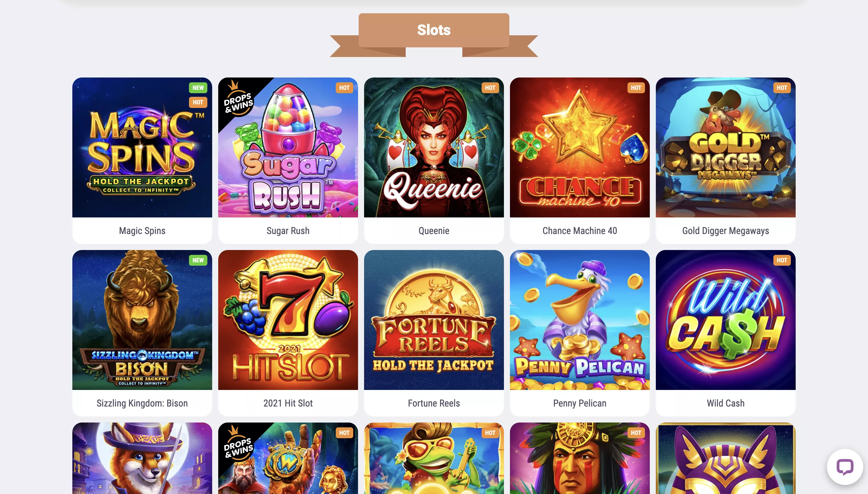Click the NEW badge on Magic Spins
This screenshot has width=868, height=494.
pyautogui.click(x=198, y=87)
